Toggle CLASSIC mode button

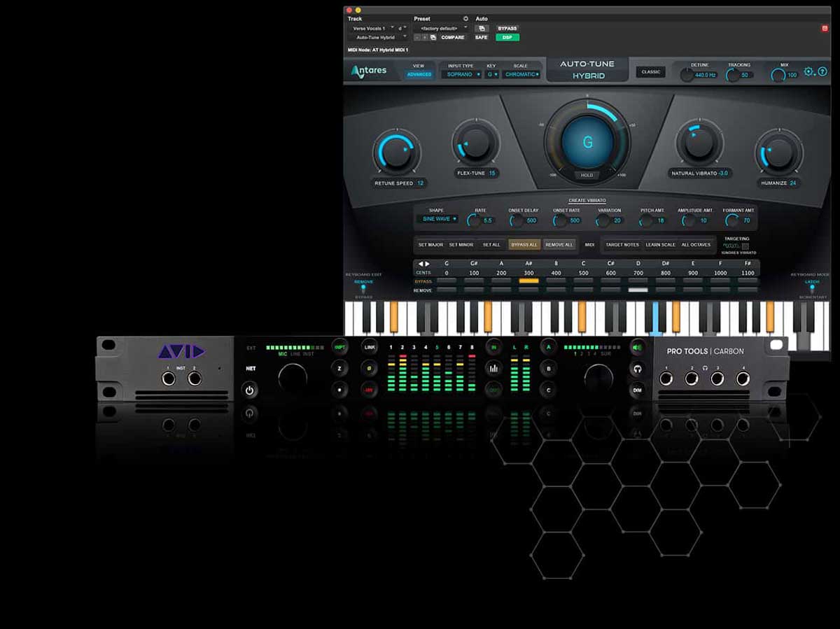[651, 72]
